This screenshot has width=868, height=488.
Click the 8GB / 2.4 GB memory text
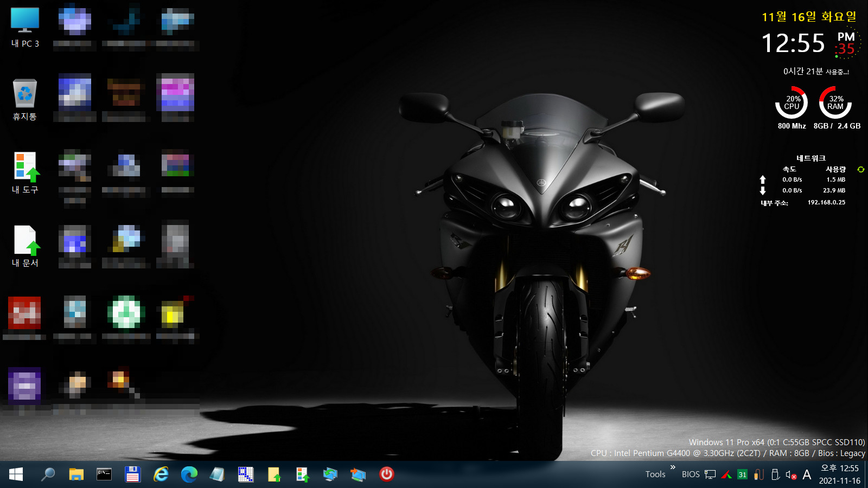coord(837,126)
